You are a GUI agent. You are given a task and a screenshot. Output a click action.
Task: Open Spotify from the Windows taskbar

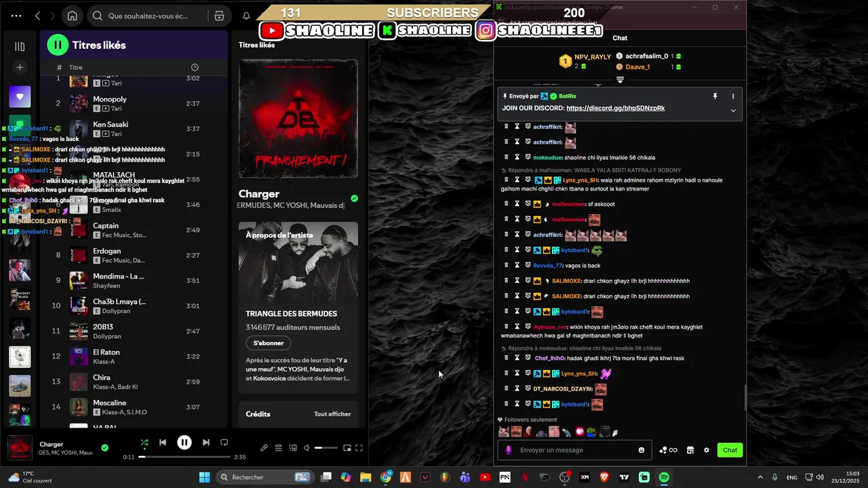(664, 477)
